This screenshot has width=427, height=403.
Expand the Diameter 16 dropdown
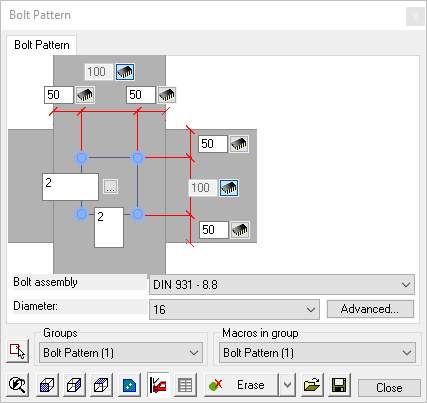tap(234, 309)
